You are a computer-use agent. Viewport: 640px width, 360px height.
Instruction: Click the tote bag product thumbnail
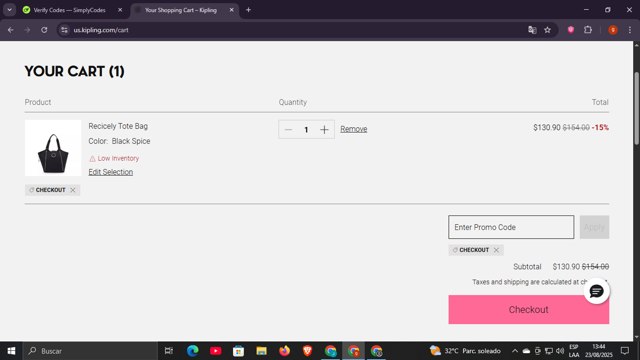pos(53,148)
